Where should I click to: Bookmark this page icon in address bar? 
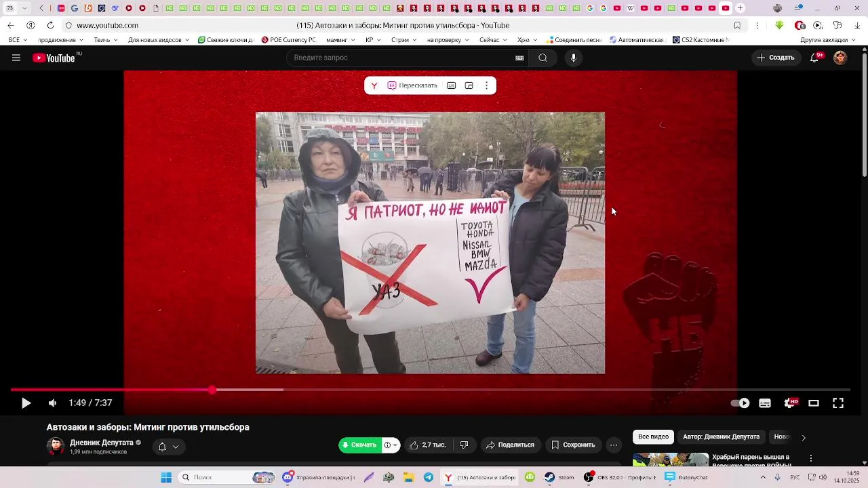pos(737,26)
